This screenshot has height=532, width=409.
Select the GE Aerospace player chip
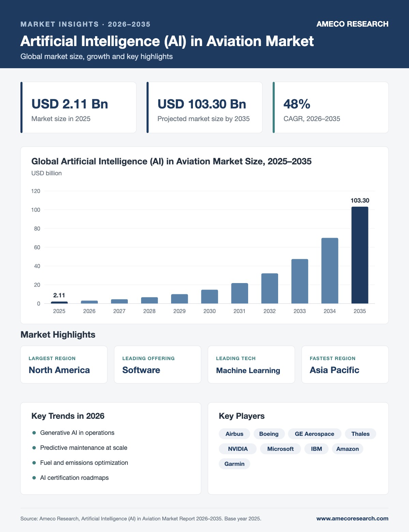315,434
